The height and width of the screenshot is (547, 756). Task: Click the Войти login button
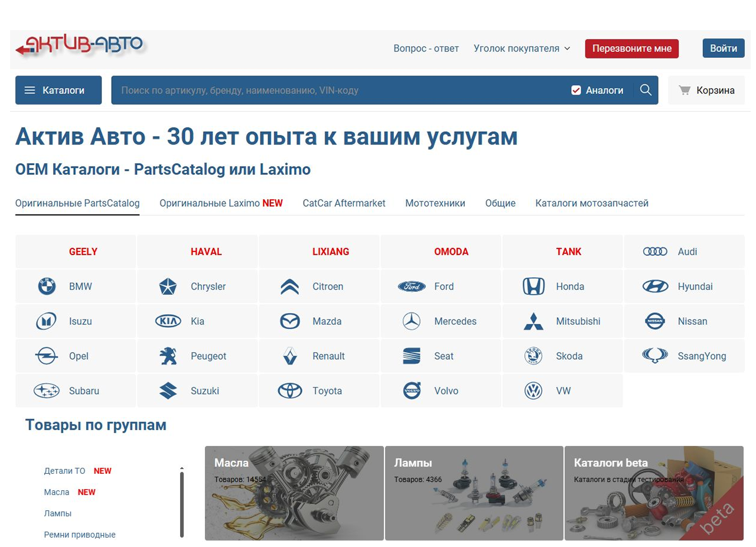point(724,48)
